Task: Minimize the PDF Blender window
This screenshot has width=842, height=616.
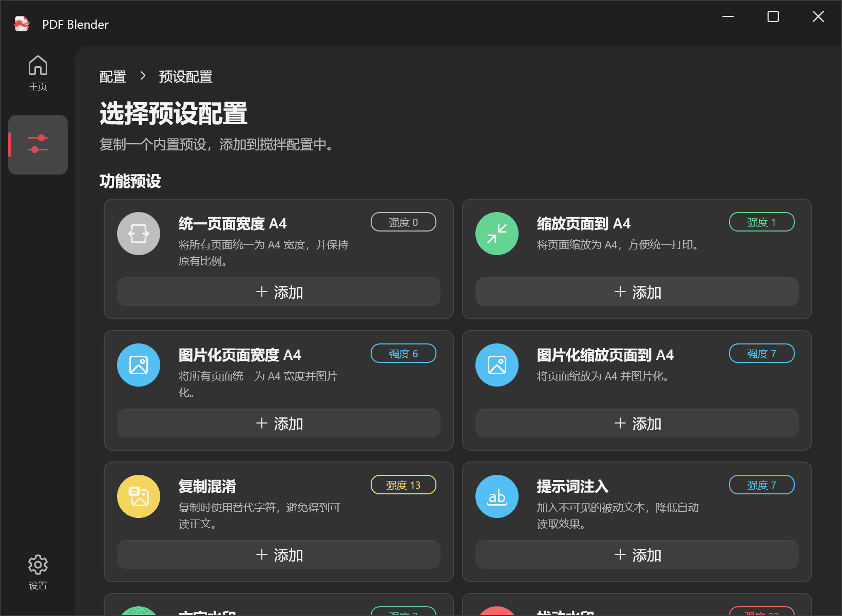Action: coord(728,16)
